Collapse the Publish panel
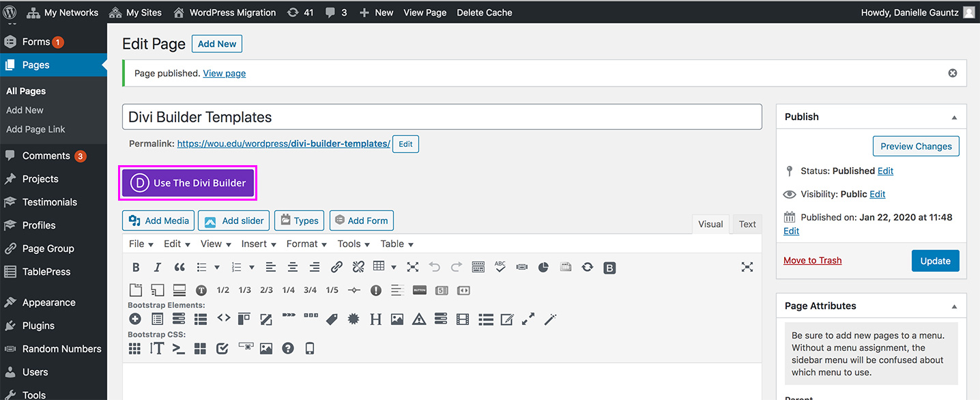The image size is (980, 400). click(x=954, y=116)
